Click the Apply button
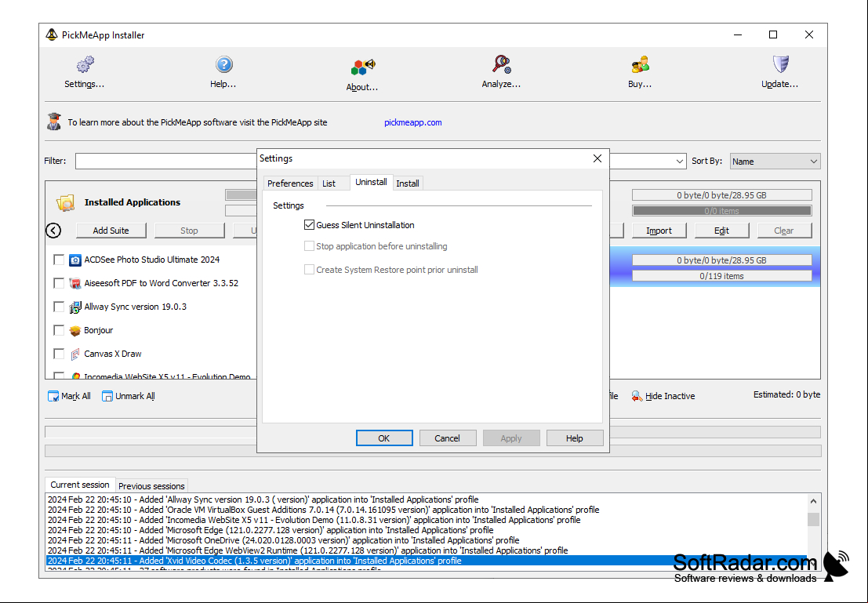The image size is (868, 603). (x=511, y=438)
